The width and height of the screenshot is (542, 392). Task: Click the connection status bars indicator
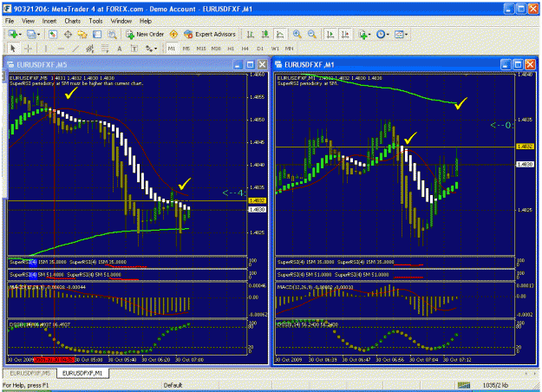[464, 385]
